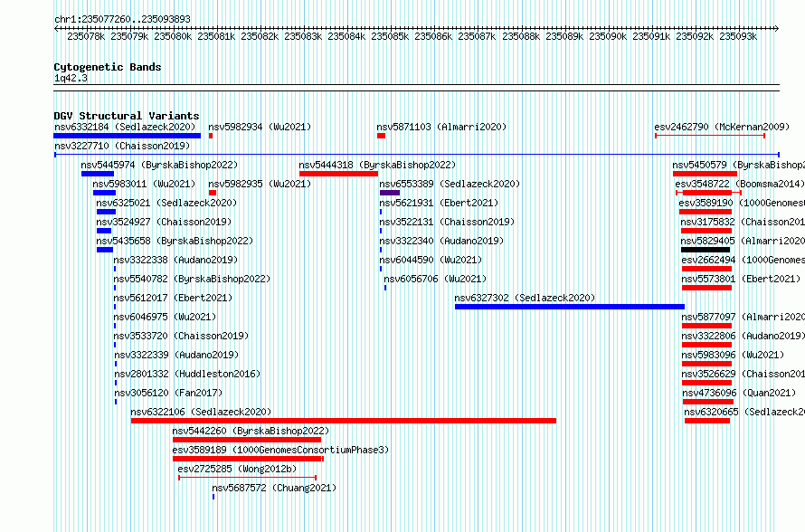
Task: Open nsv5871103 (Almarri2020) variant
Action: click(441, 127)
